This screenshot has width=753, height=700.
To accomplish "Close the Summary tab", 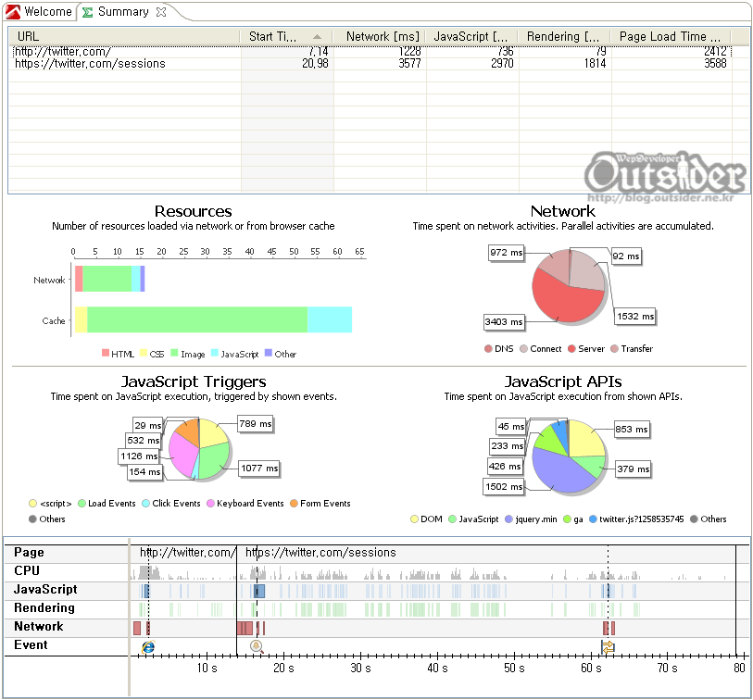I will (x=161, y=12).
